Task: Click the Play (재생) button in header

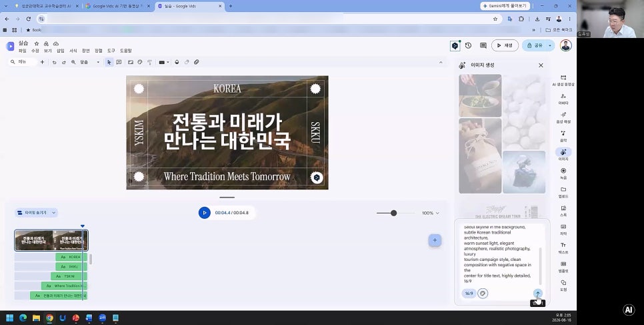Action: tap(505, 45)
